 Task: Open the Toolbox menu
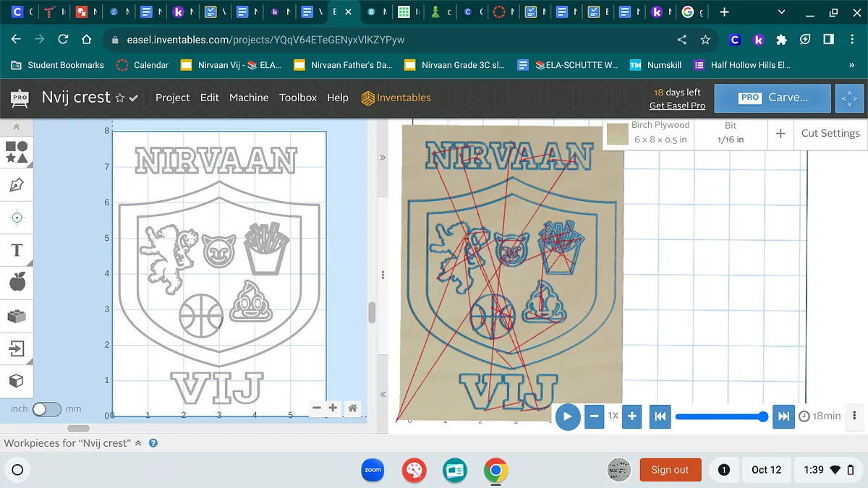298,98
